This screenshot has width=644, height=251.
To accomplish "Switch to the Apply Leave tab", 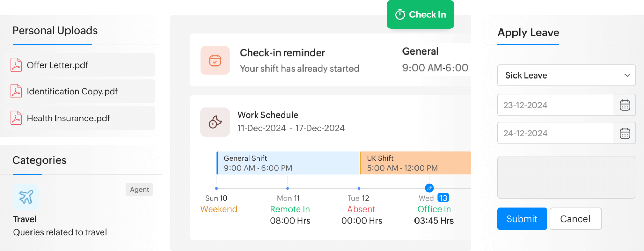I will point(528,33).
